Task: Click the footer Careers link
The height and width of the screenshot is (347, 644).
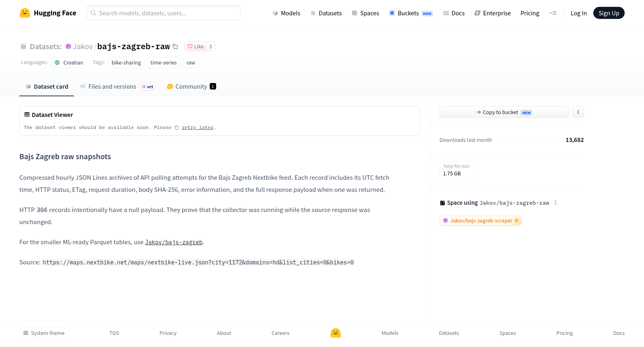Action: pos(281,333)
